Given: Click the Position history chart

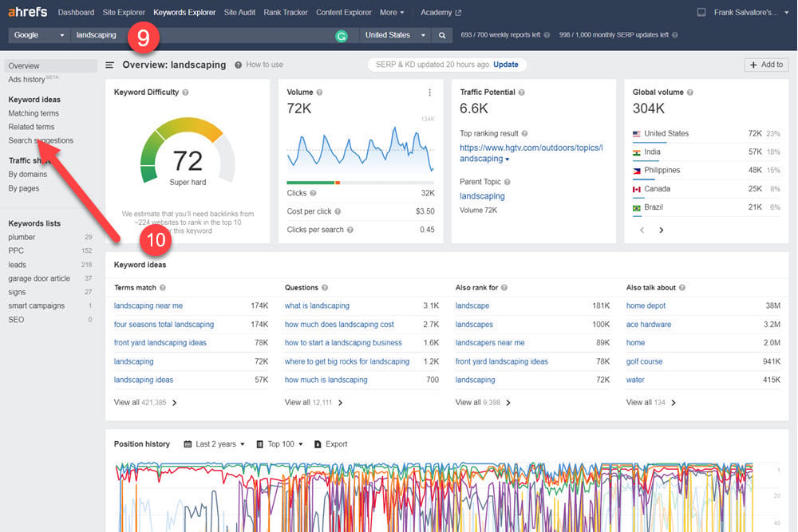Looking at the screenshot, I should [433, 497].
